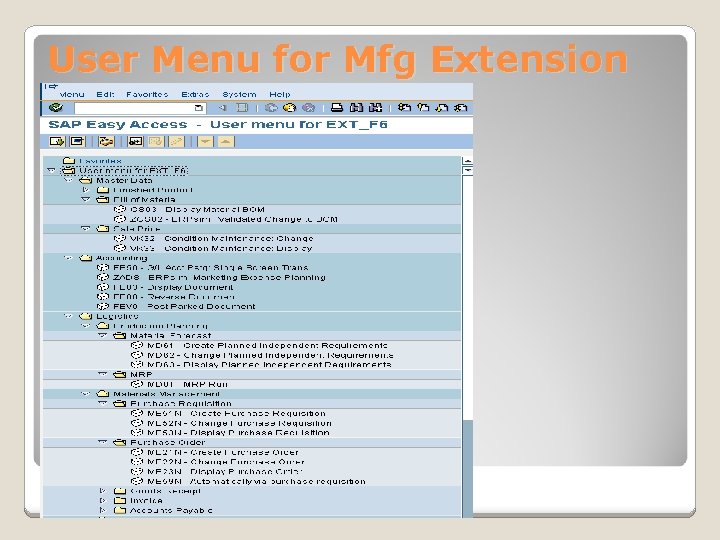Screen dimensions: 720x540
Task: Select ME52N - Change Purchase Requisition
Action: [239, 423]
